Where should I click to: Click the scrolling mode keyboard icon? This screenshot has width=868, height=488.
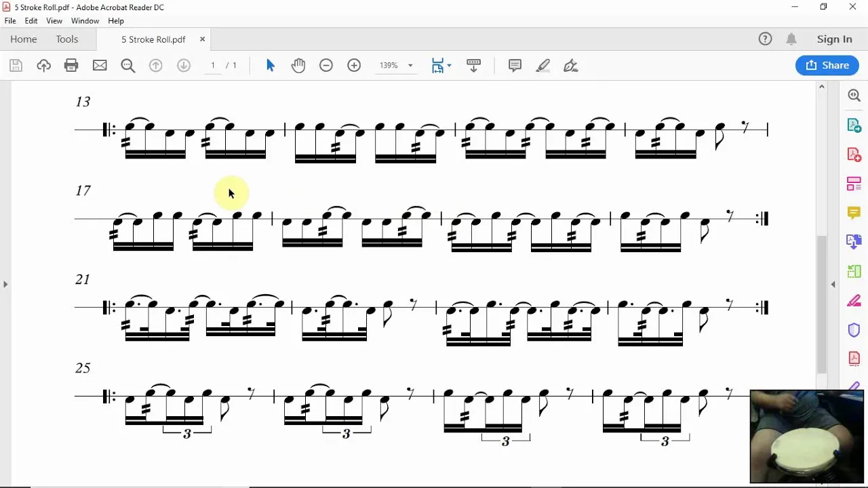(x=474, y=66)
